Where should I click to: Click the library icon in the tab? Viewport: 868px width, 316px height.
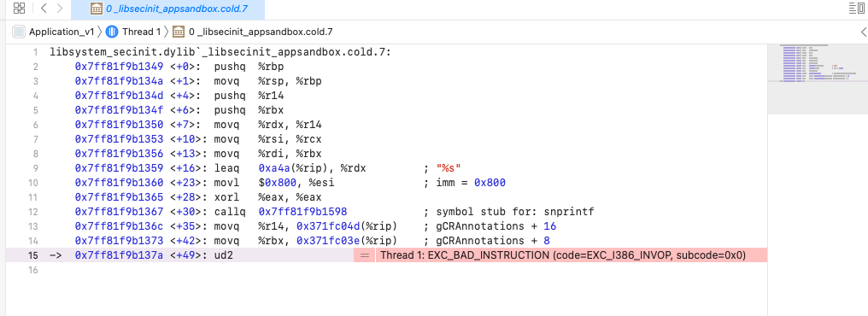point(96,9)
